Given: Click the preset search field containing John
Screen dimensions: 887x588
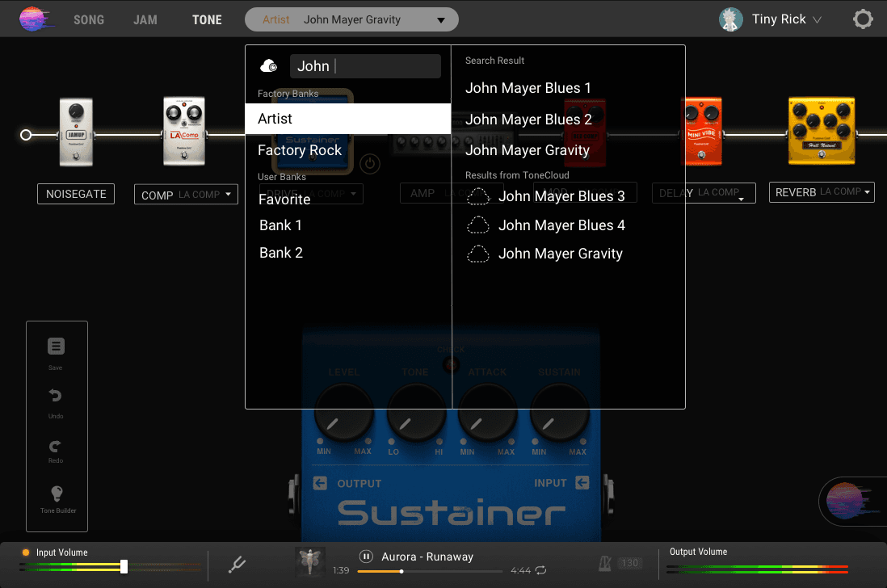Looking at the screenshot, I should [x=365, y=66].
